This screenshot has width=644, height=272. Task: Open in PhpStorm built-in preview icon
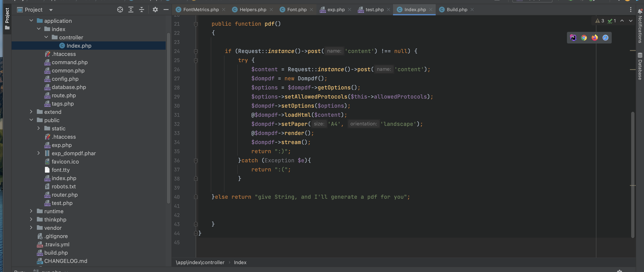point(573,37)
